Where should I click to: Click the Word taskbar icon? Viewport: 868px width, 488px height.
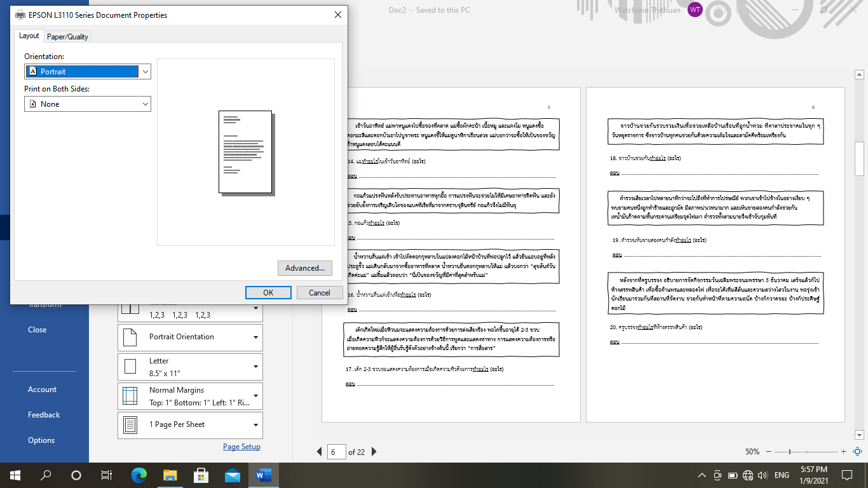pyautogui.click(x=263, y=475)
